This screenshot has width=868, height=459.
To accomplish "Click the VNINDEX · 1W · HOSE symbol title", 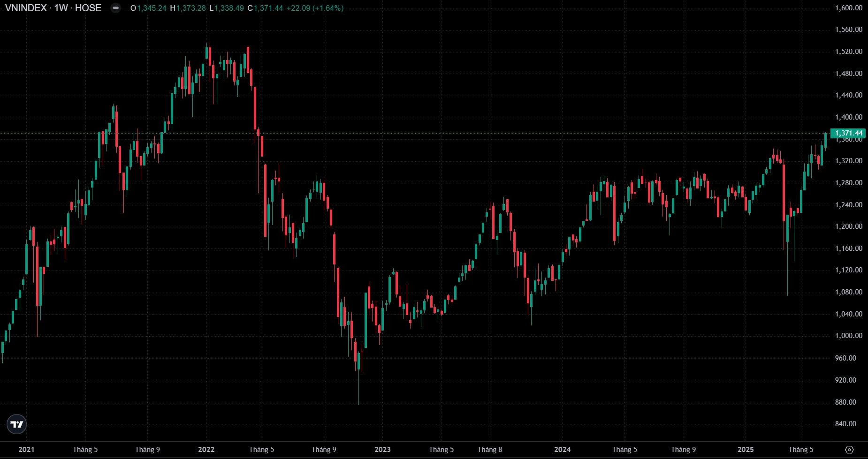I will click(x=53, y=8).
